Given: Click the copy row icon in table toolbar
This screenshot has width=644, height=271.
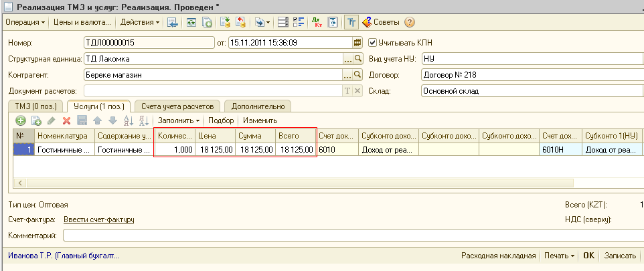Looking at the screenshot, I should click(x=35, y=120).
